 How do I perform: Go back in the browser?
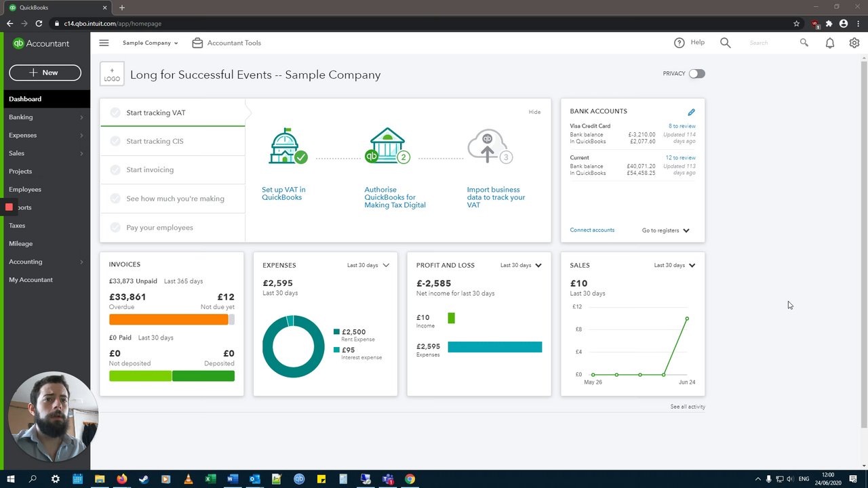[x=9, y=24]
